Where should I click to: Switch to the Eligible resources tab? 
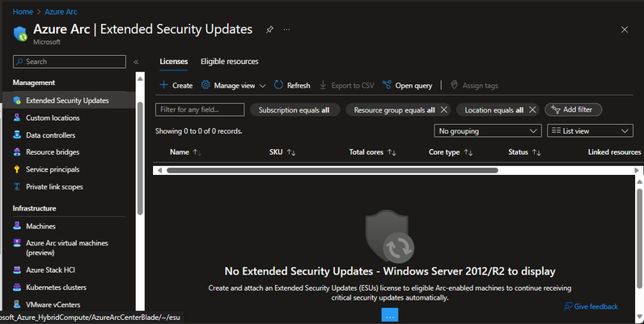229,62
